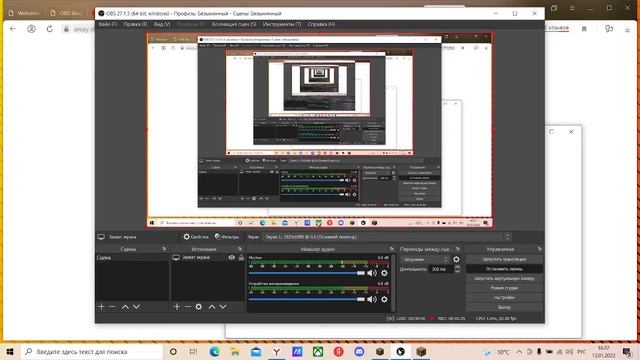Open transition properties gear icon
The image size is (640, 360).
(456, 260)
